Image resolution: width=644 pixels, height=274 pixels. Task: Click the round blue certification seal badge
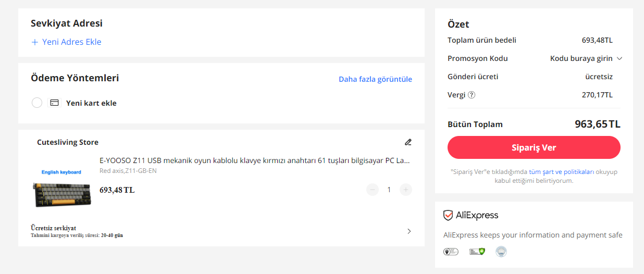pos(501,252)
